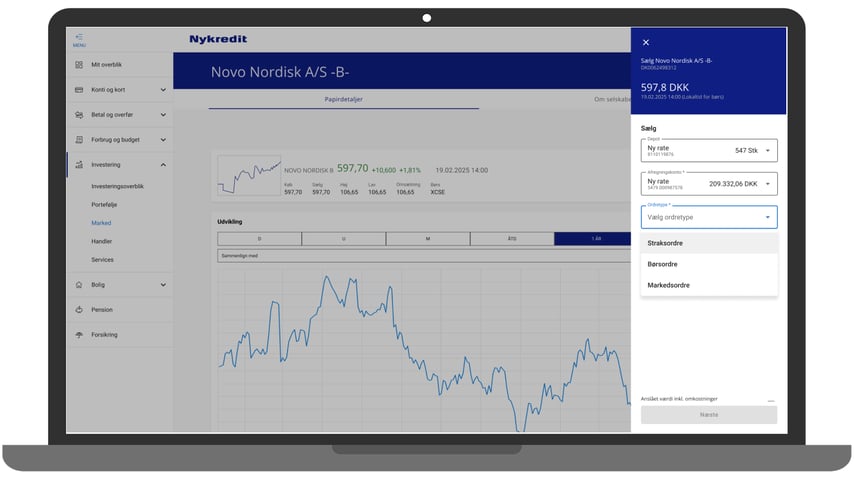Open Portefølje in the sidebar

coord(104,204)
